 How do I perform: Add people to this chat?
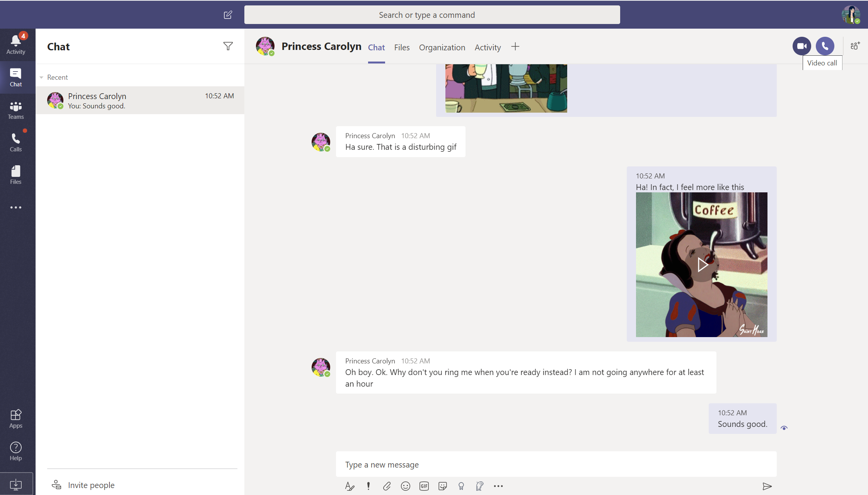[856, 46]
